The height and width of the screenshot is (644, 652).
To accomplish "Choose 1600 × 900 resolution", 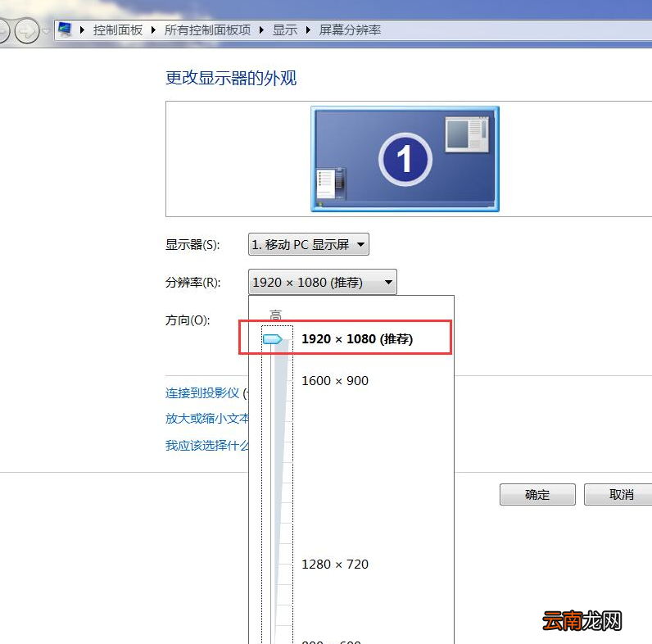I will (x=335, y=381).
